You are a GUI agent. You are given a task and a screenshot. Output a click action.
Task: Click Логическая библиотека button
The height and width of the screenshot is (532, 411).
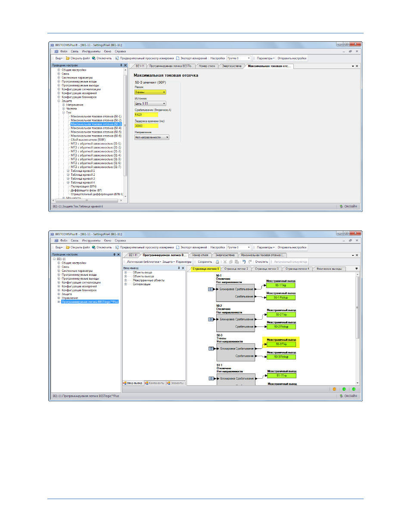[x=144, y=261]
